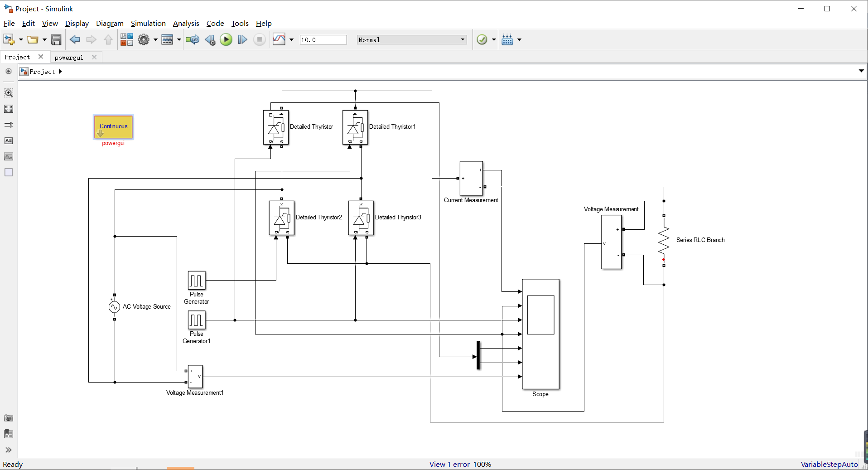Close the powergui tab
The width and height of the screenshot is (868, 470).
(x=94, y=57)
